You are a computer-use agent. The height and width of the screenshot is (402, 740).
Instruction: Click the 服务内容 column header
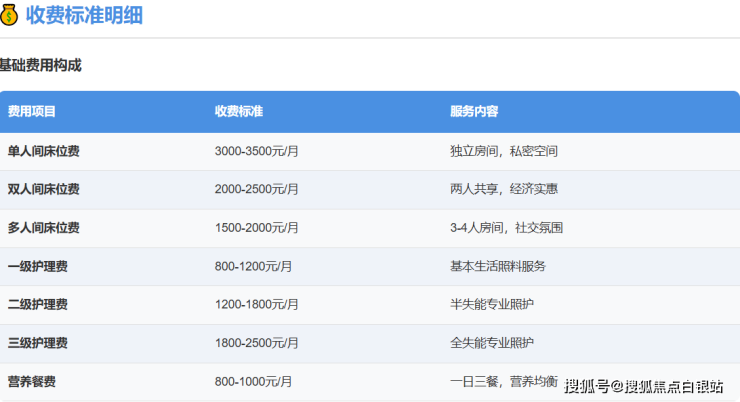tap(475, 111)
